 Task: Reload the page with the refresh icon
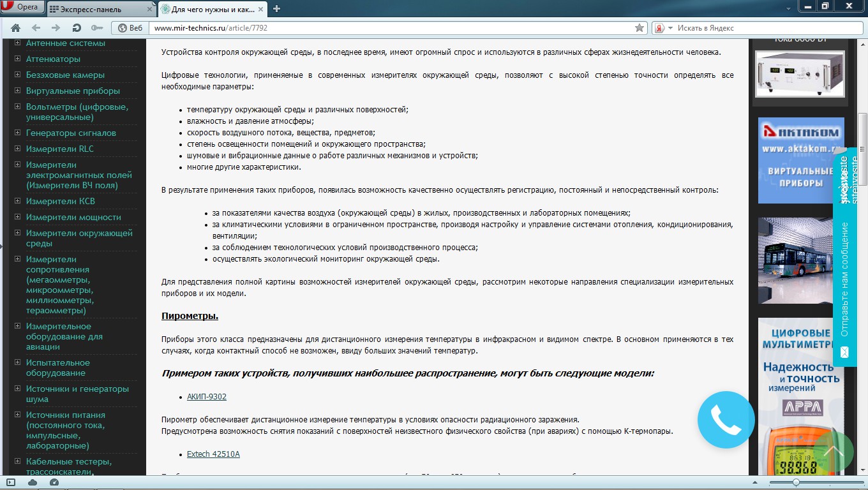pos(77,28)
